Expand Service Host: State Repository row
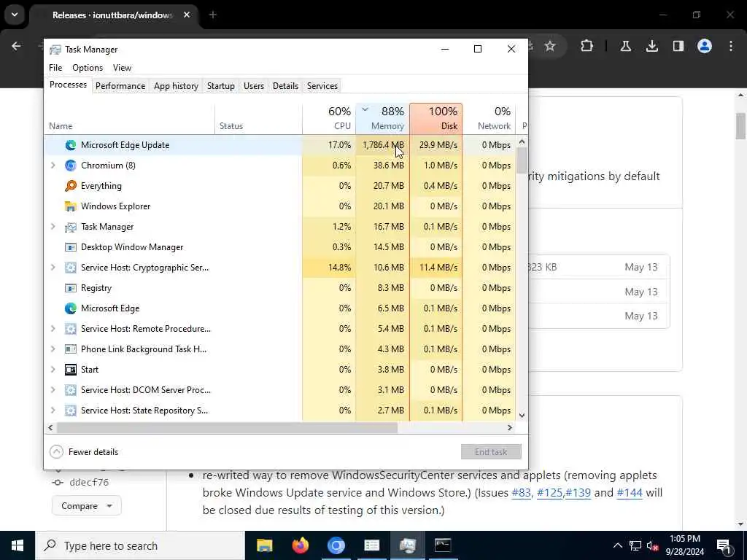The image size is (747, 560). tap(53, 411)
